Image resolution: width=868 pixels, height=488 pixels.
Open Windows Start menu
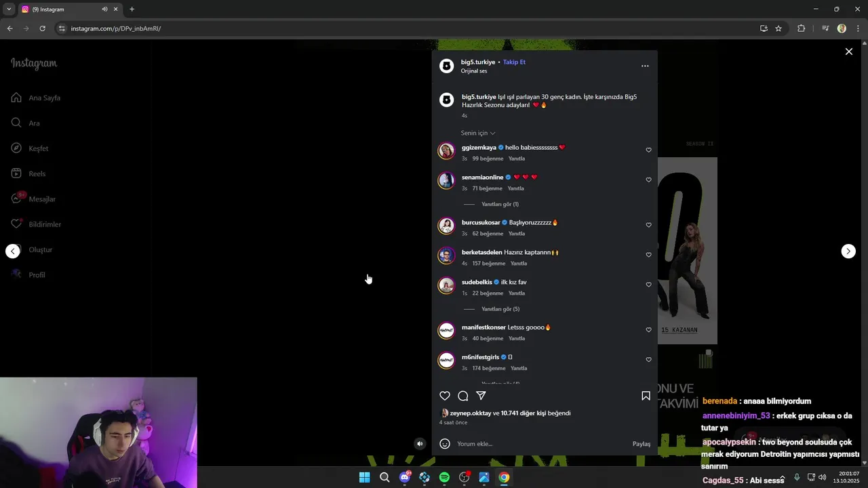pos(365,477)
